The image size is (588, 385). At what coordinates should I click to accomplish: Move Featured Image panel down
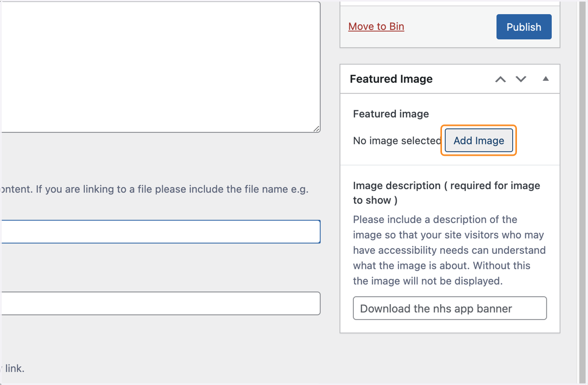tap(521, 79)
